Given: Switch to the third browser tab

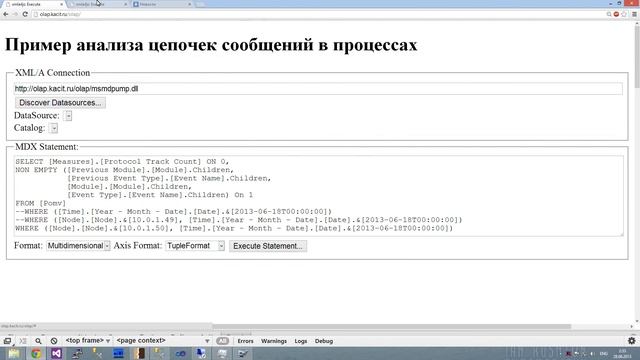Looking at the screenshot, I should 161,4.
